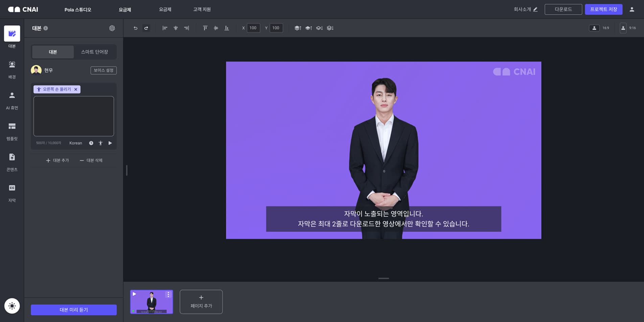Screen dimensions: 644x322
Task: Open the AI 휴먼 sidebar panel
Action: pyautogui.click(x=12, y=100)
